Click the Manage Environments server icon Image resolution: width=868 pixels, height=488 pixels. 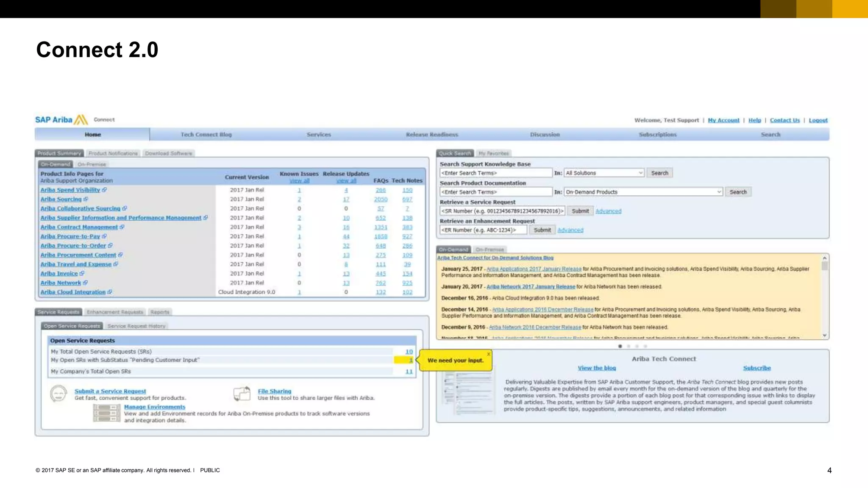(x=107, y=413)
